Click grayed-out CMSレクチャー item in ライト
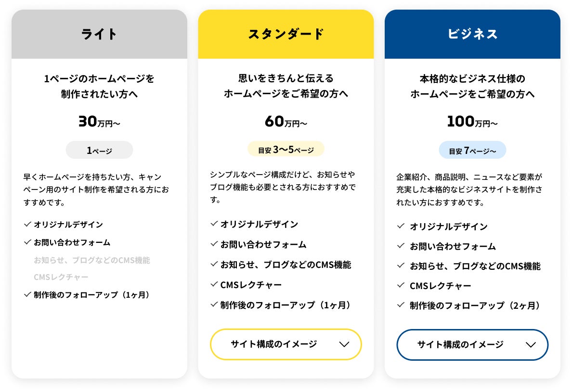Screen dimensions: 572x392 (x=61, y=277)
